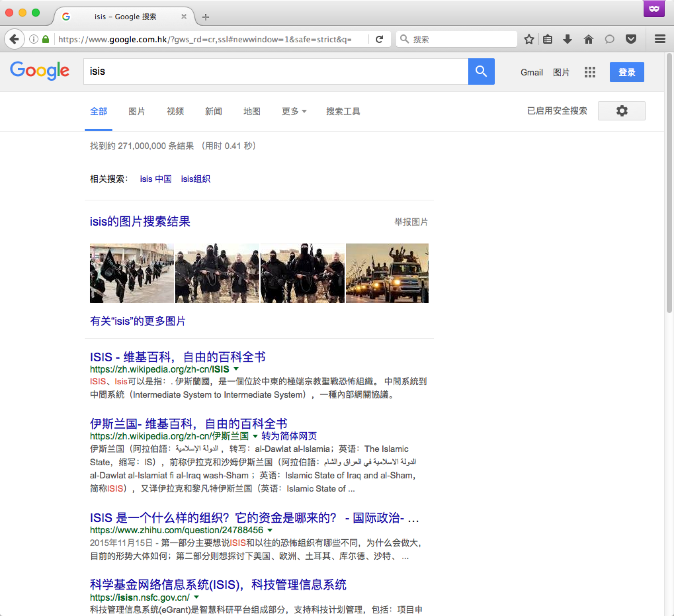Click the purple private browsing mask icon
The width and height of the screenshot is (674, 616).
pos(654,9)
